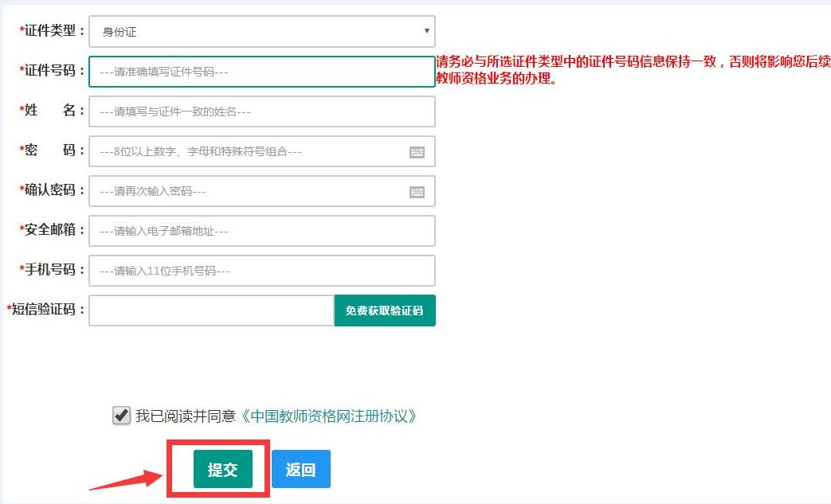Click the 短信验证码 input box
The height and width of the screenshot is (504, 831).
click(211, 311)
